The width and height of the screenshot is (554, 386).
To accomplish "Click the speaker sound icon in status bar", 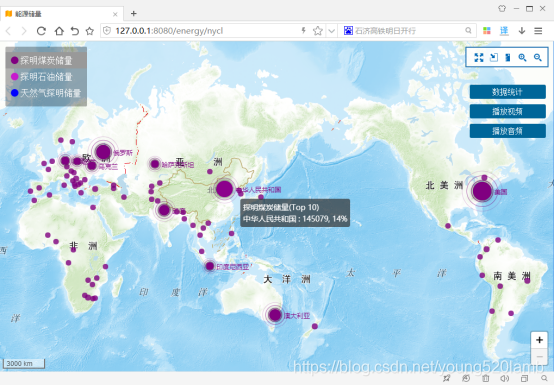I will tap(505, 378).
